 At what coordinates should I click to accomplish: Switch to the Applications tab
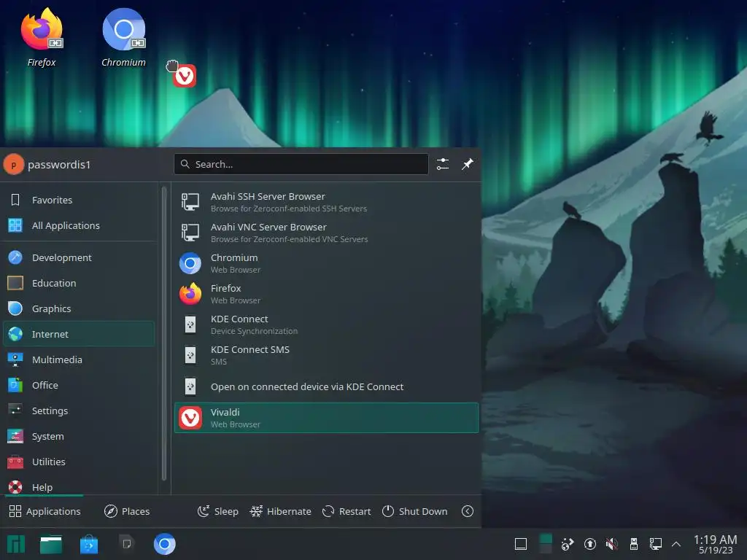(44, 511)
